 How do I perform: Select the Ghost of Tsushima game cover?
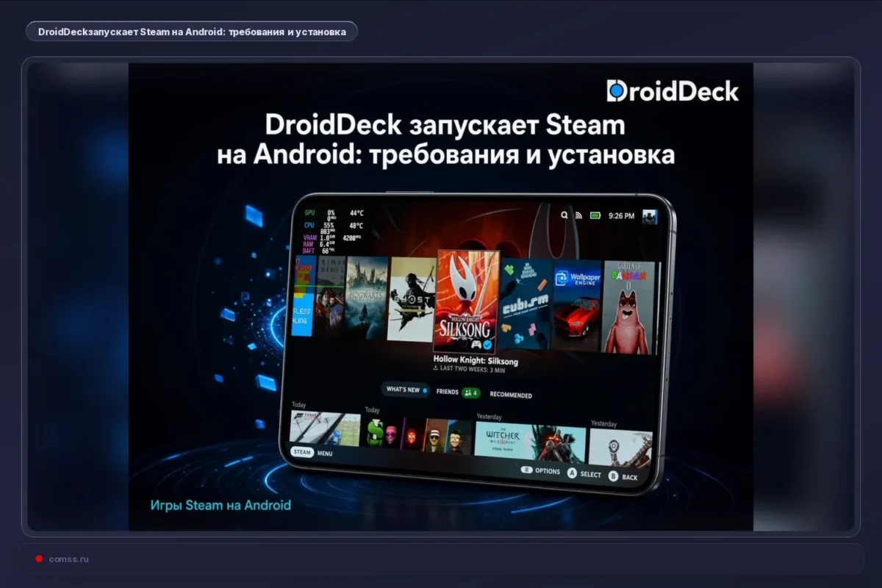click(412, 299)
